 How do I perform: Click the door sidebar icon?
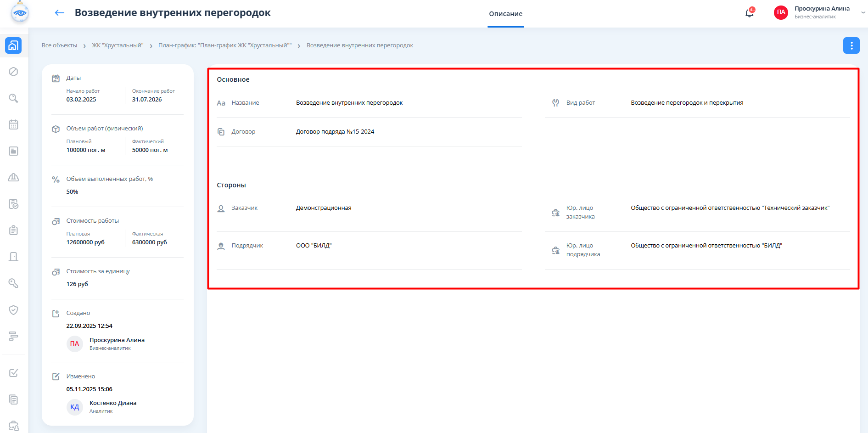pos(13,257)
